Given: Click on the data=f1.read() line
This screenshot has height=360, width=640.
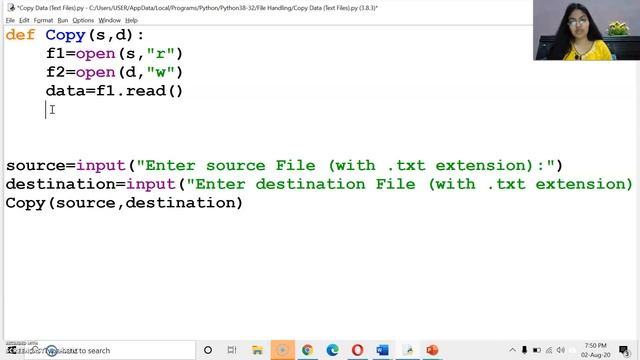Looking at the screenshot, I should pyautogui.click(x=114, y=91).
